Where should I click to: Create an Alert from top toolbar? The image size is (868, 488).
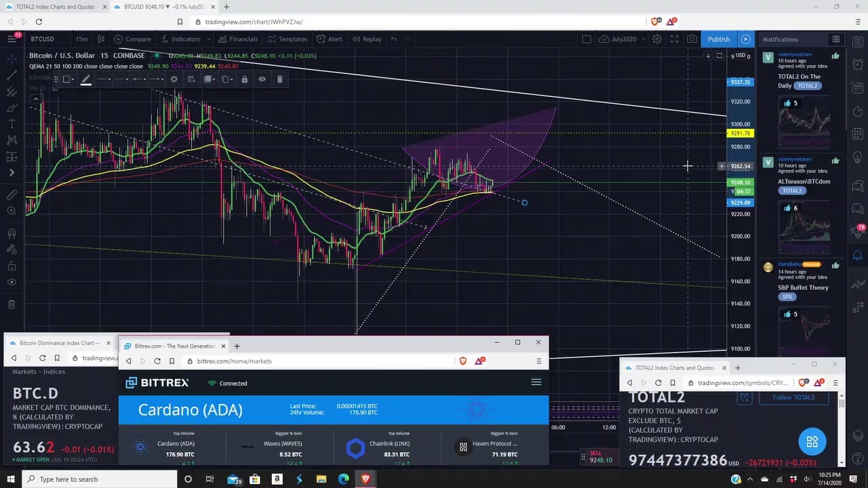point(330,39)
